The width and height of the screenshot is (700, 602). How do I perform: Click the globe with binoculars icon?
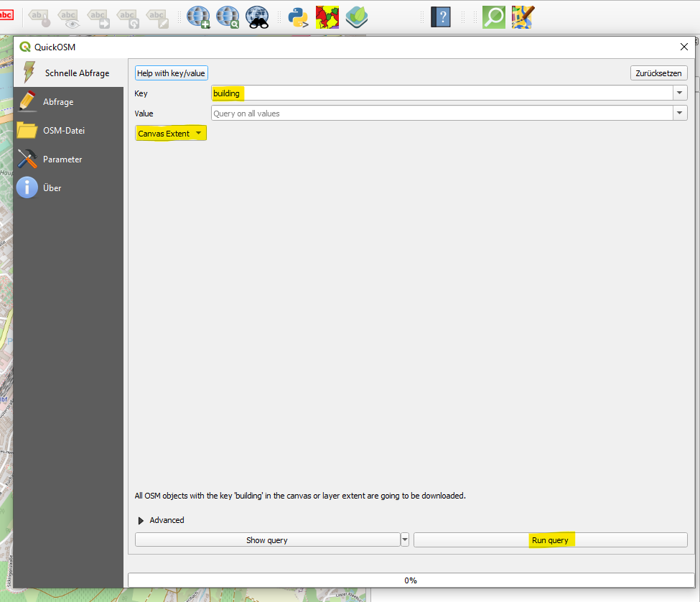coord(257,17)
